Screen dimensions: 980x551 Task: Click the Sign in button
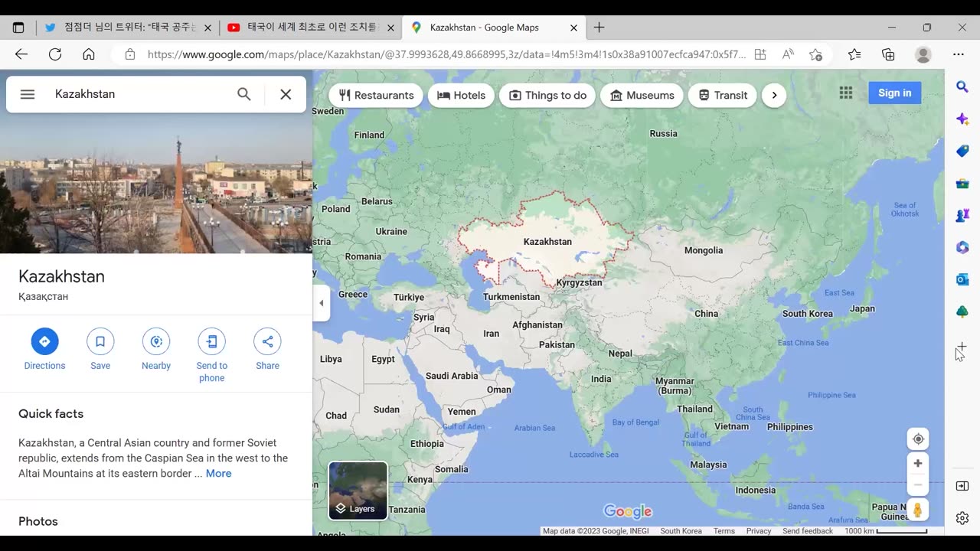point(894,93)
